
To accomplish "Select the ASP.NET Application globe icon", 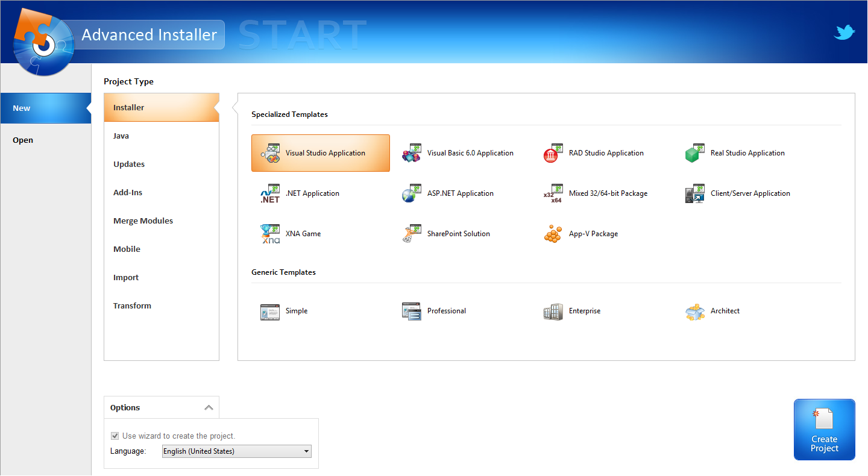I will pyautogui.click(x=412, y=194).
